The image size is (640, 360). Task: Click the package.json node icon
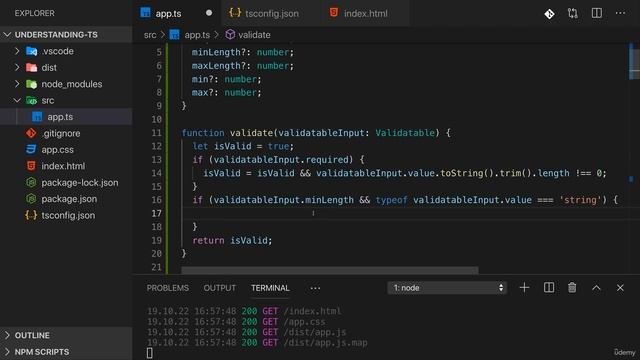click(31, 199)
